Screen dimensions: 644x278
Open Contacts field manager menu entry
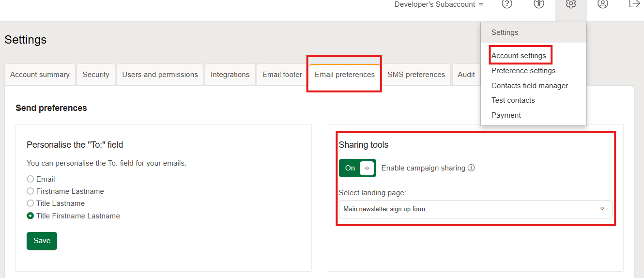click(x=530, y=86)
